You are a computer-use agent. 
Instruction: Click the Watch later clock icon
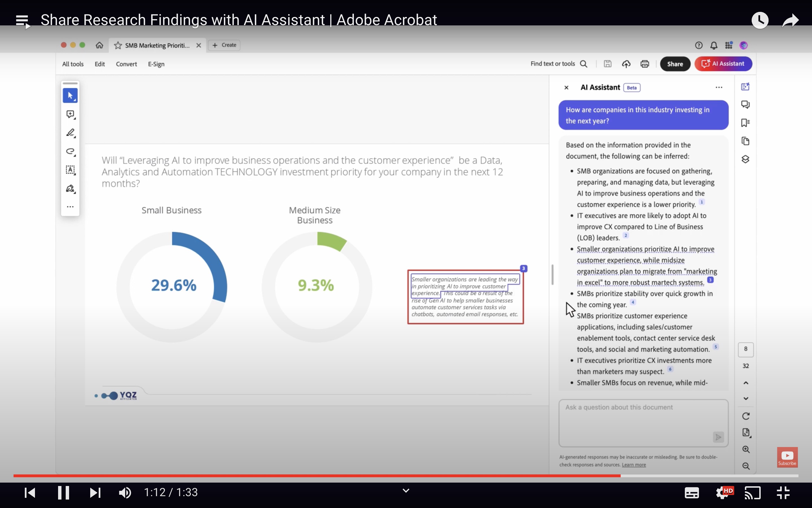click(760, 21)
